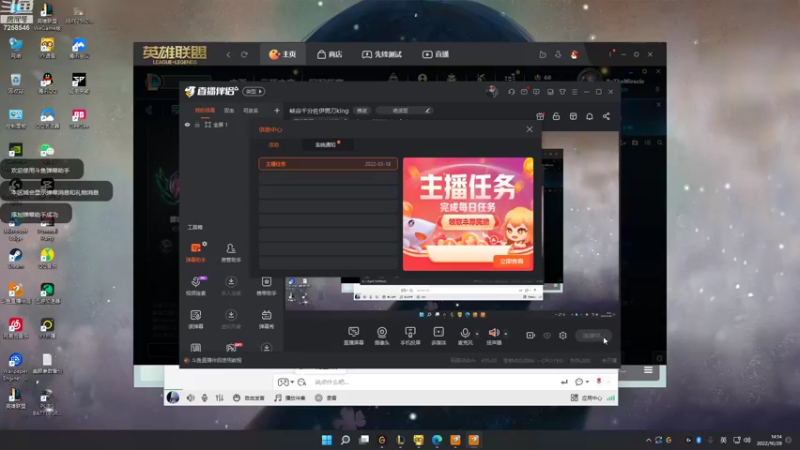800x450 pixels.
Task: Add a new scene with plus icon
Action: pyautogui.click(x=277, y=110)
